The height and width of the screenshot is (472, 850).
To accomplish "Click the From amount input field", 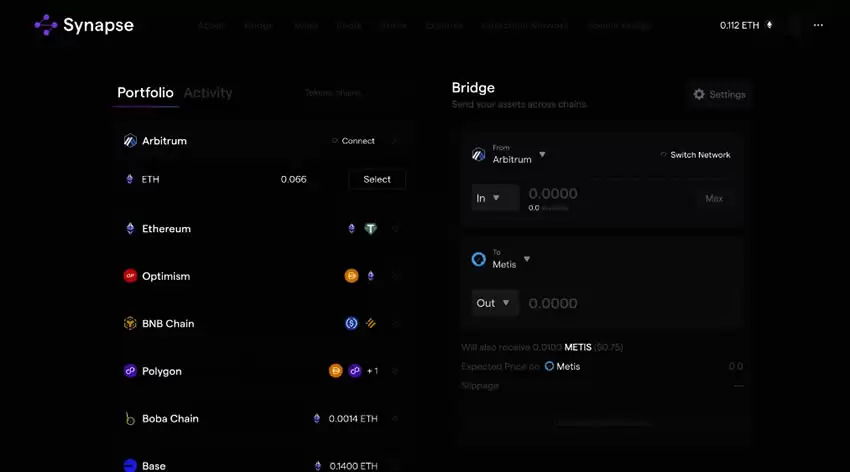I will tap(600, 194).
